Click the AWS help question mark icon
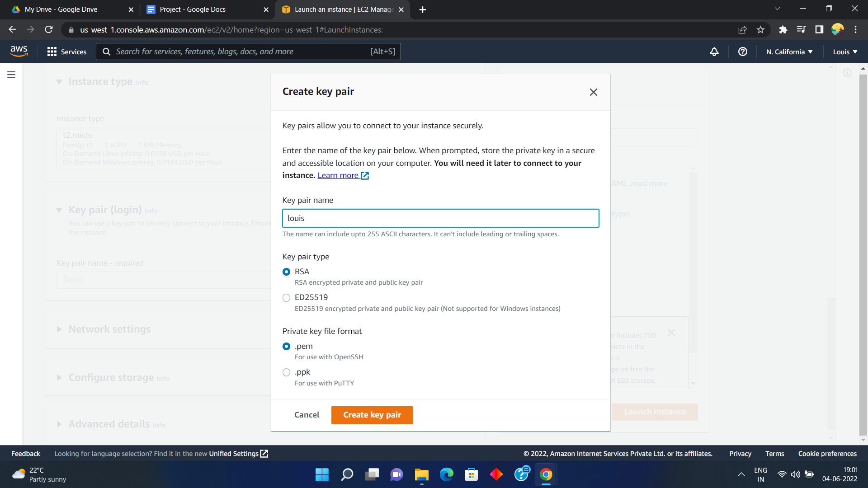The height and width of the screenshot is (488, 868). [742, 52]
